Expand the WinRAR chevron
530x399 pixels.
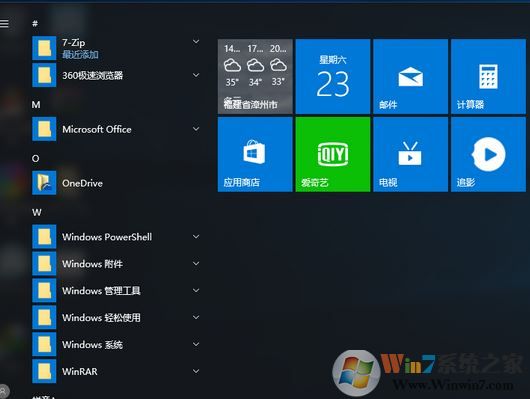pyautogui.click(x=196, y=371)
